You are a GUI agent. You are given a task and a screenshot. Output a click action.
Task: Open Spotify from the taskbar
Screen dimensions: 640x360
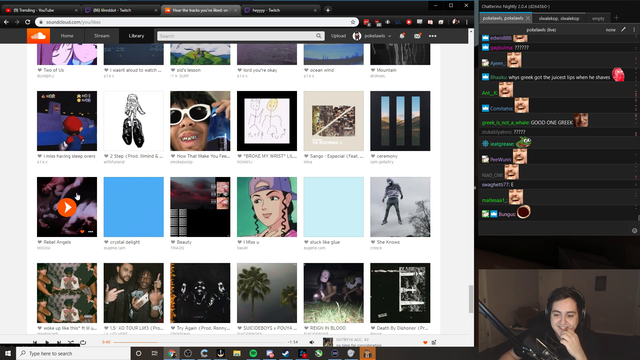tap(253, 353)
